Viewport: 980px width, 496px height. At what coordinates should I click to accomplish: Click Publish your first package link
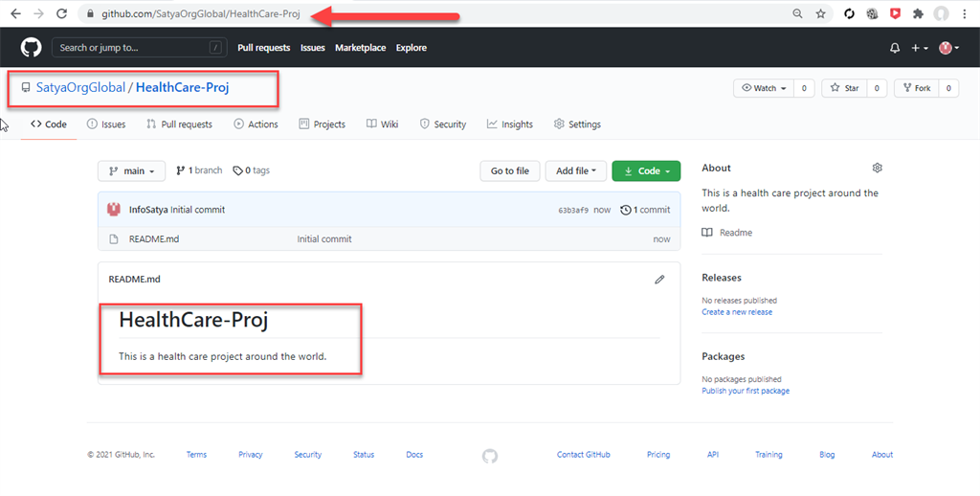pyautogui.click(x=746, y=391)
